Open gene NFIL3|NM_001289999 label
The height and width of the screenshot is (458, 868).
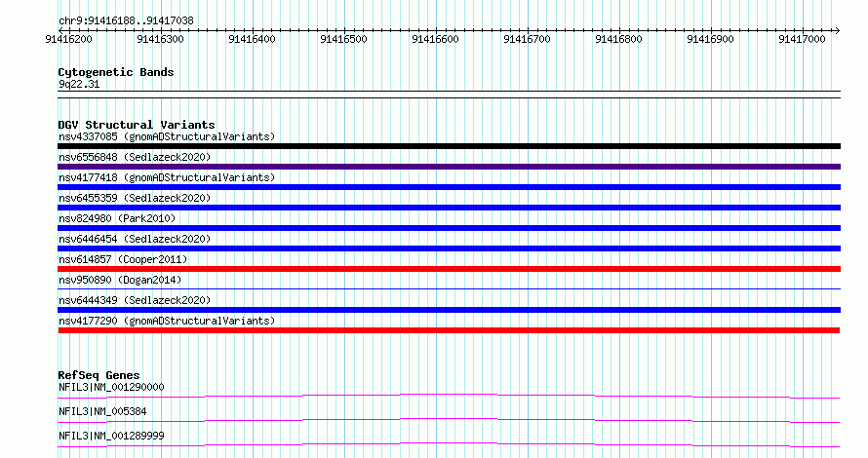pos(111,436)
